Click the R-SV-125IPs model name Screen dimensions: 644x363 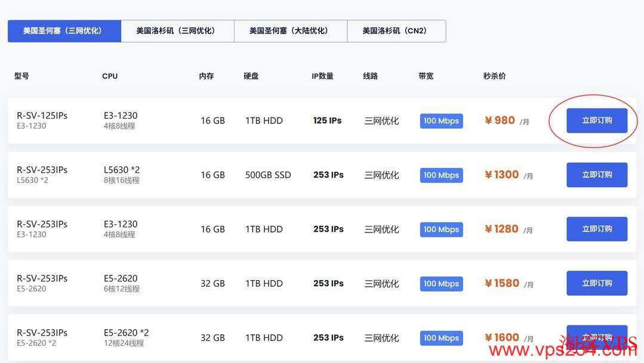coord(43,115)
